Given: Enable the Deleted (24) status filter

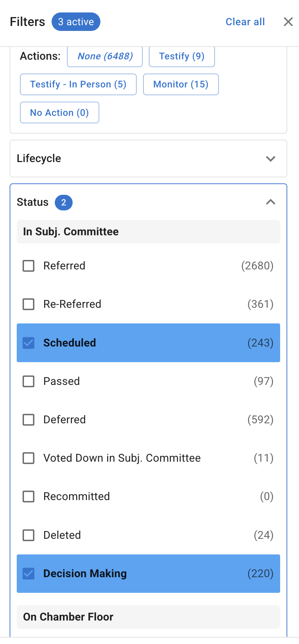Looking at the screenshot, I should (28, 535).
